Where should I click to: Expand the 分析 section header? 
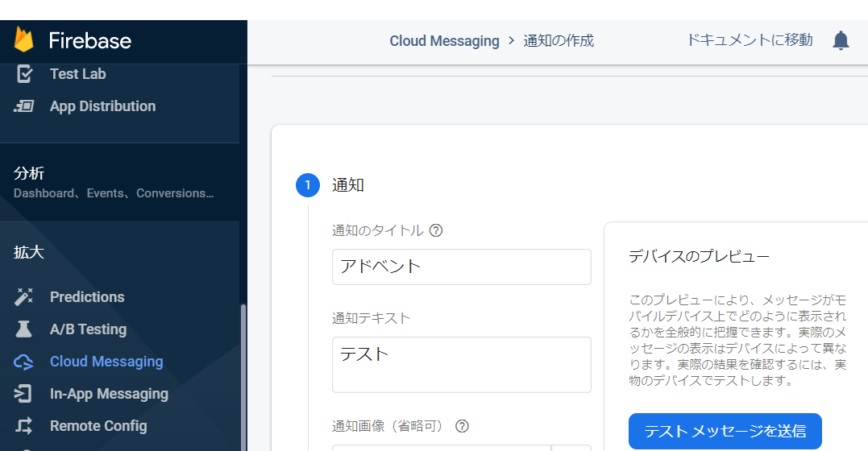coord(29,173)
